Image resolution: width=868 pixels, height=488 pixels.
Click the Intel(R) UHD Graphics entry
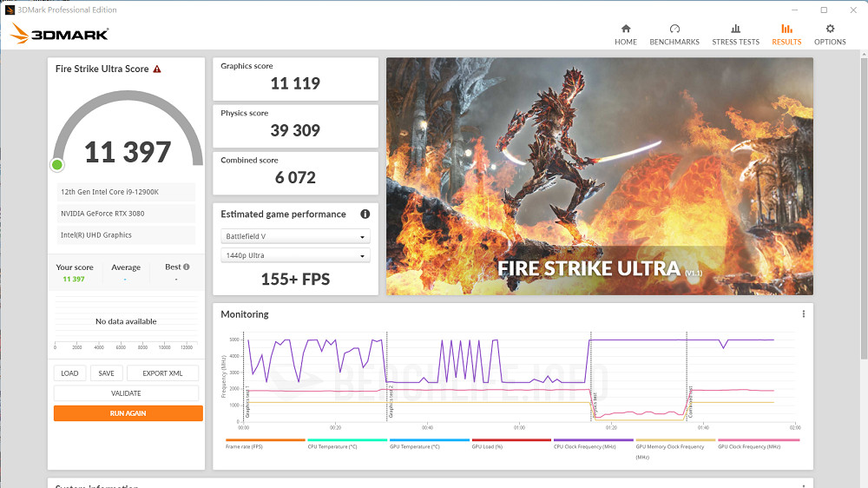point(126,234)
